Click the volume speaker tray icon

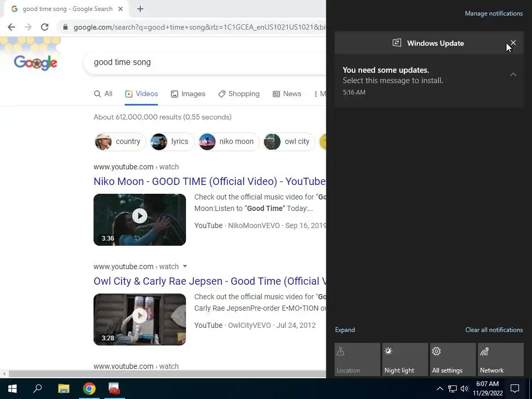point(464,389)
